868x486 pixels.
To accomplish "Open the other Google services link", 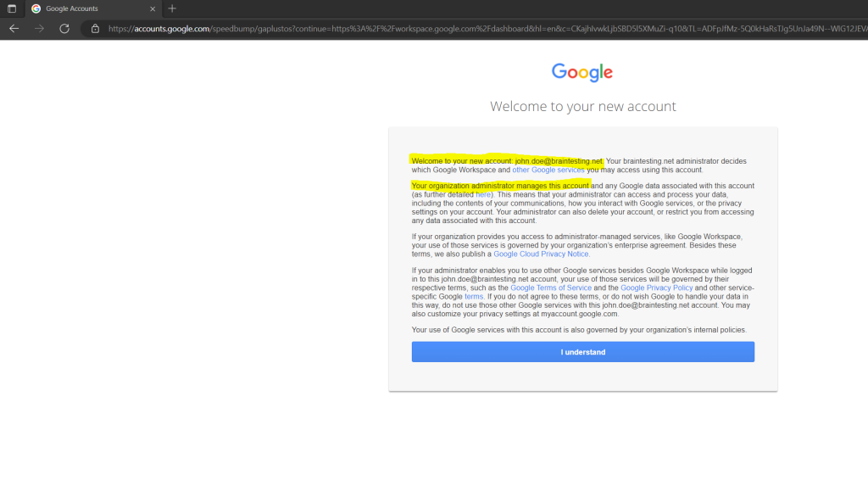I will click(x=548, y=170).
